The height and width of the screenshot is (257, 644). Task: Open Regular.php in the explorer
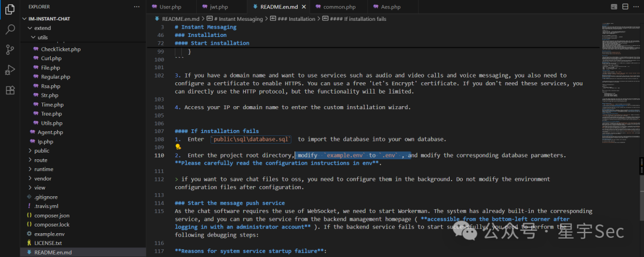[x=55, y=77]
